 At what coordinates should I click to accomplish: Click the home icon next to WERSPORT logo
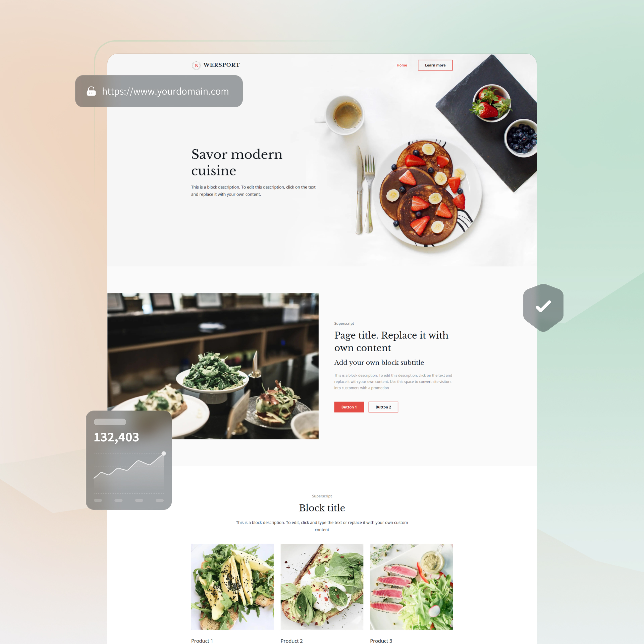point(195,65)
